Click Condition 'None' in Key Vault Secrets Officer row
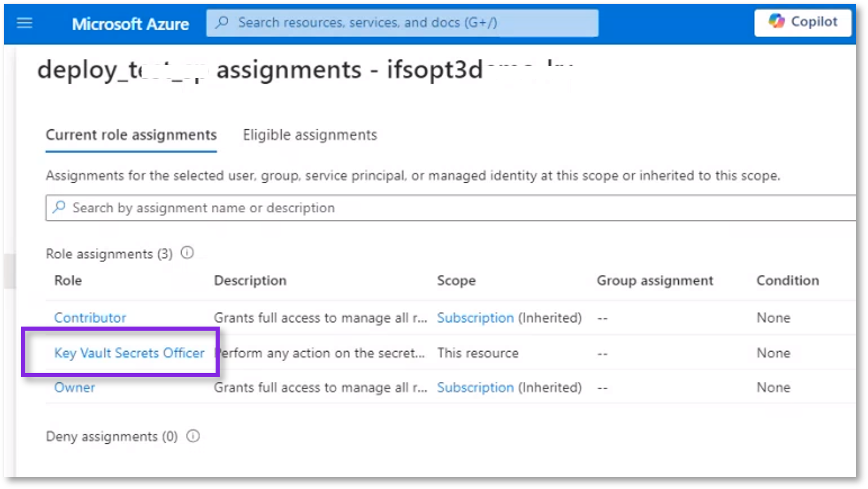Image resolution: width=868 pixels, height=489 pixels. click(x=774, y=353)
